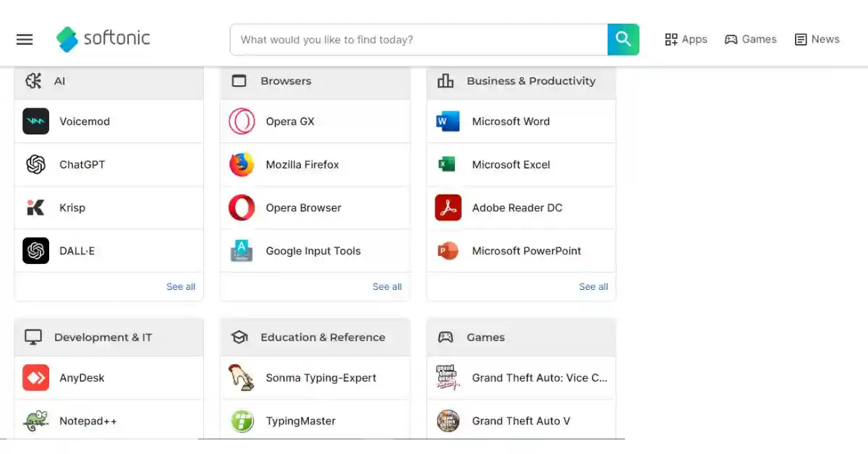Click the Grand Theft Auto V thumbnail
Image resolution: width=868 pixels, height=454 pixels.
pyautogui.click(x=448, y=421)
